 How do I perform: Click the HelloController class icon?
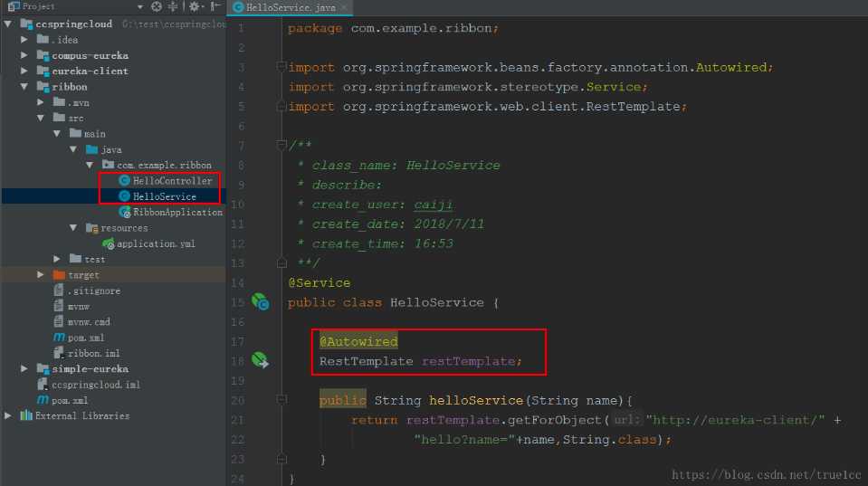click(x=124, y=180)
